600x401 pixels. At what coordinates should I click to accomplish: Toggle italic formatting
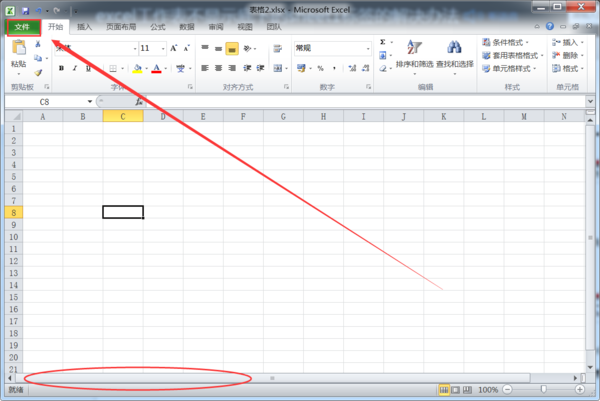(75, 68)
